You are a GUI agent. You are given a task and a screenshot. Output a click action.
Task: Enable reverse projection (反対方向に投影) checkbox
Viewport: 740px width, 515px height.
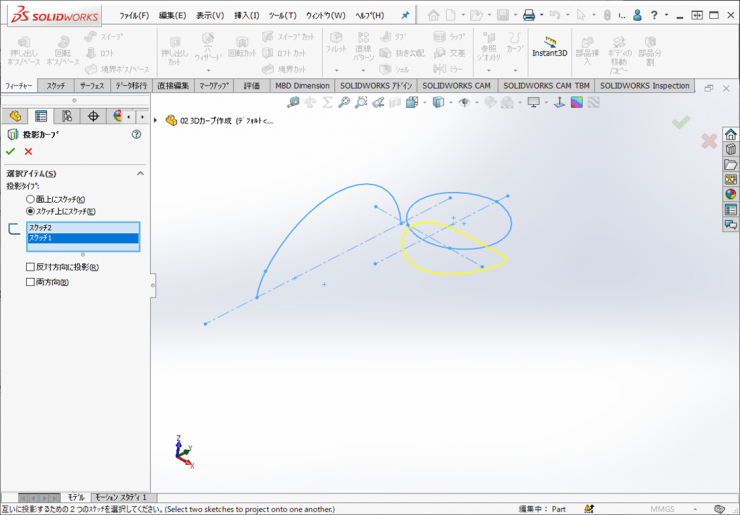point(31,267)
